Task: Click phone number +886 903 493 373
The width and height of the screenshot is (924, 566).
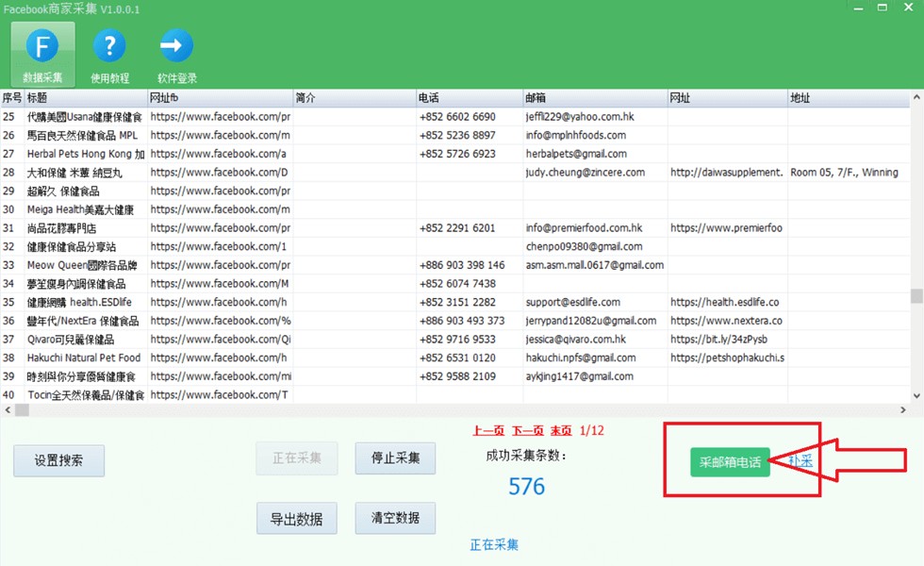Action: tap(462, 321)
